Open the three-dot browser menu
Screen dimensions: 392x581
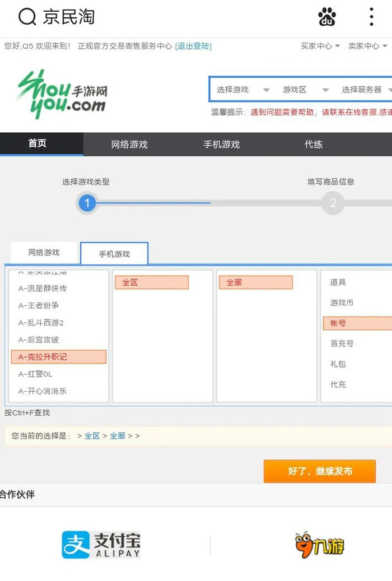coord(371,17)
